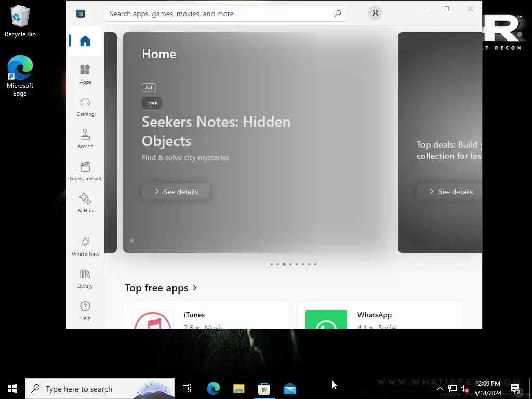
Task: Open the WhatsApp app icon
Action: [x=326, y=320]
